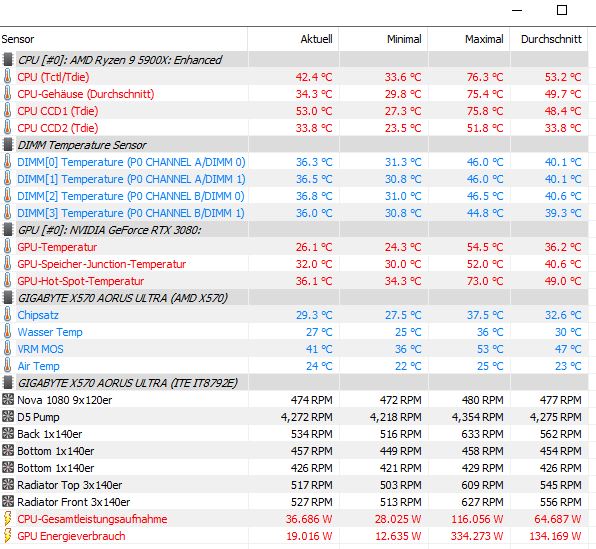The image size is (596, 549).
Task: Click the chip icon of the AMD X570 group
Action: click(x=8, y=298)
